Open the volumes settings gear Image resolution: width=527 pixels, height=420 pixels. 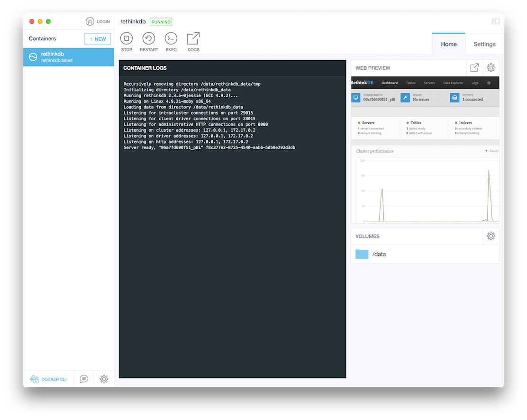click(x=491, y=236)
